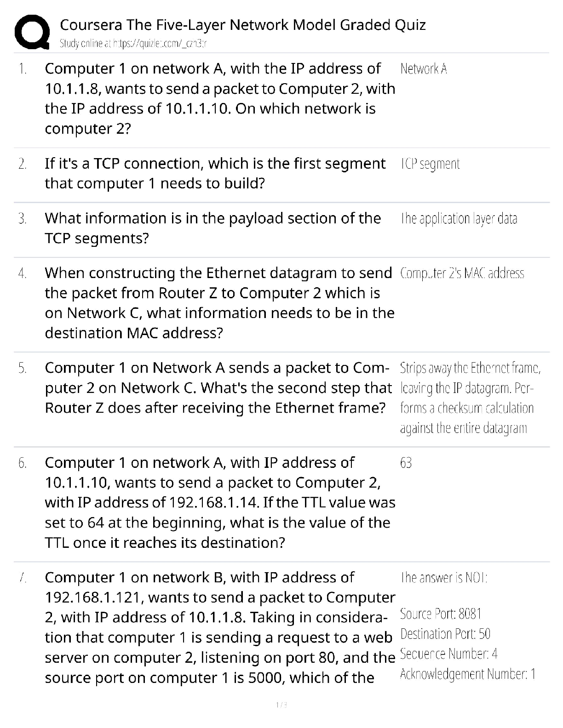The width and height of the screenshot is (563, 728).
Task: Click the page number indicator 1/3
Action: pyautogui.click(x=281, y=705)
